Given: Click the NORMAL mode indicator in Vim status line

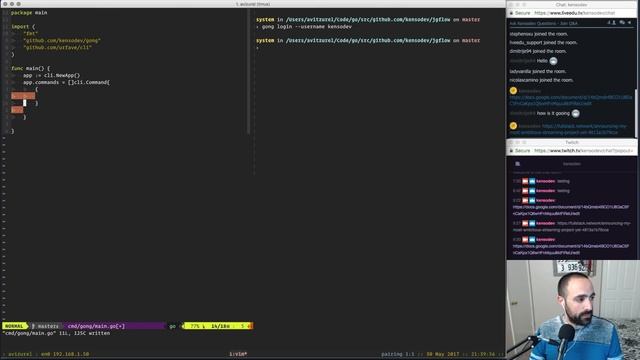Looking at the screenshot, I should pos(14,326).
